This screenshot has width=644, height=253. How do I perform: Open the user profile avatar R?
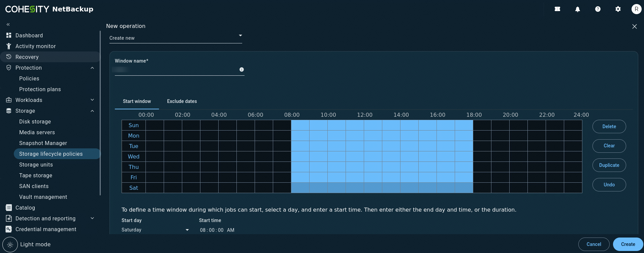[636, 9]
